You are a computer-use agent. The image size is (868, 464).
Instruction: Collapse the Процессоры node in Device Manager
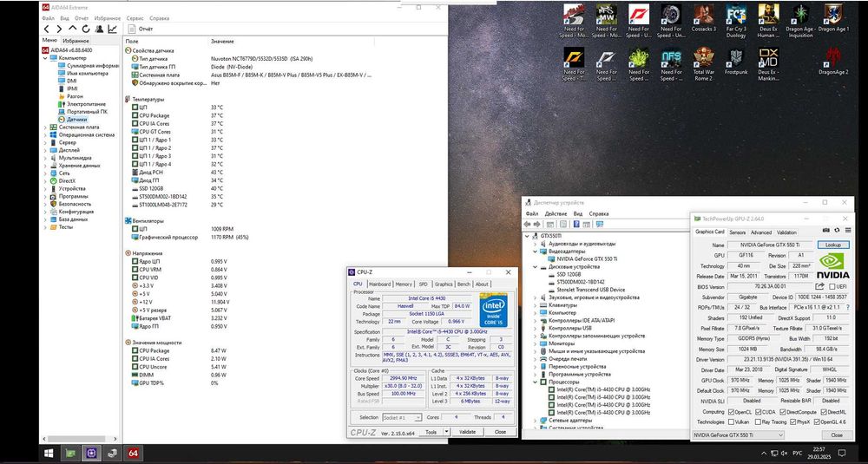coord(536,381)
